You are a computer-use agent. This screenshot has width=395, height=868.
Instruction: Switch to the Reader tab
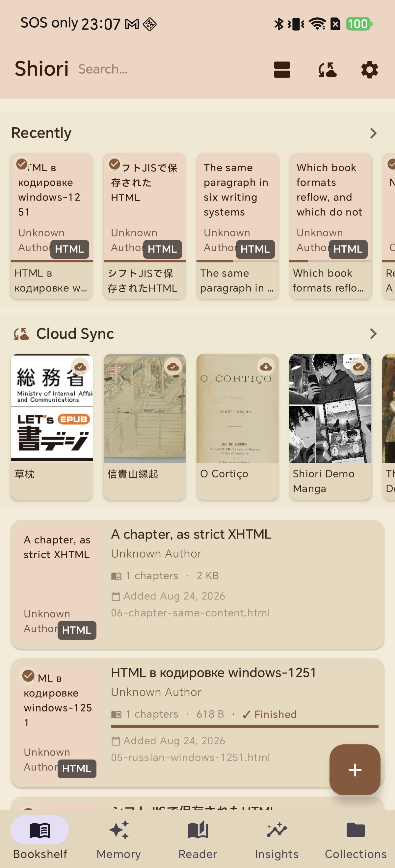197,839
